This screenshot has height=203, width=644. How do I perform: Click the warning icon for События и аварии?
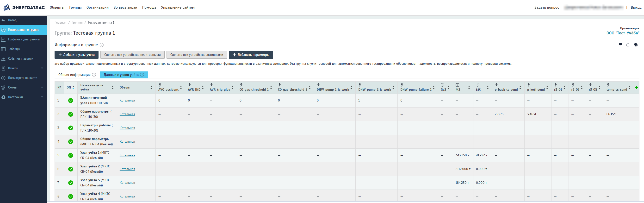pos(4,59)
